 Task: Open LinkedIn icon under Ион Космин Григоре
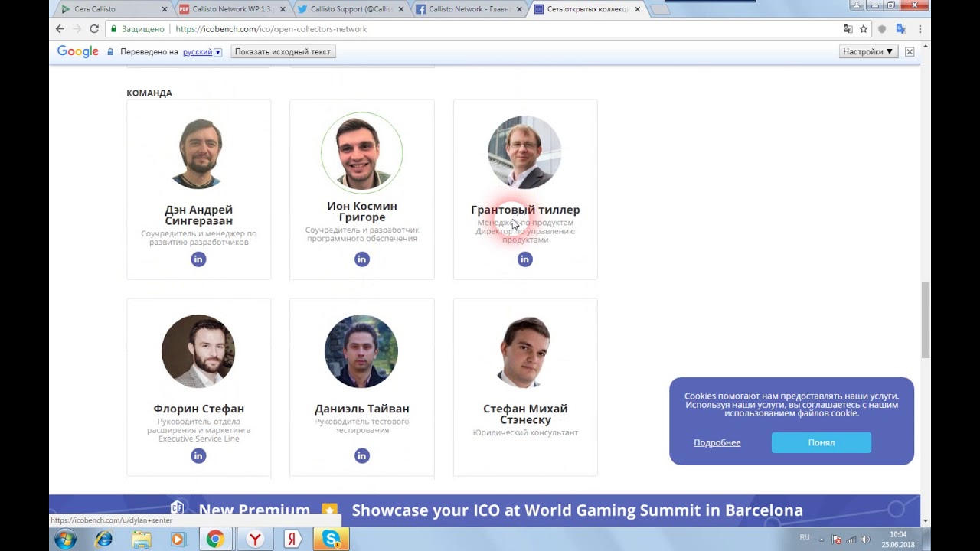point(362,259)
